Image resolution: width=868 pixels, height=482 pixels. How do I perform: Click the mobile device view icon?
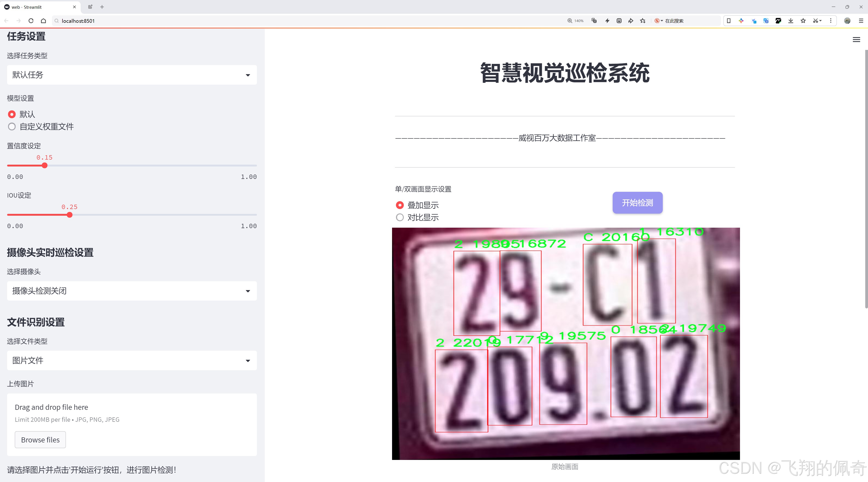729,21
